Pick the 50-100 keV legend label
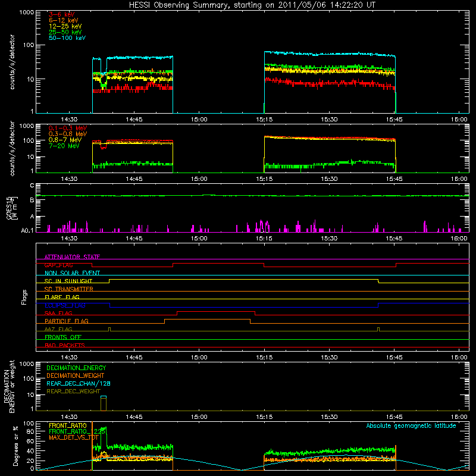 pyautogui.click(x=67, y=38)
